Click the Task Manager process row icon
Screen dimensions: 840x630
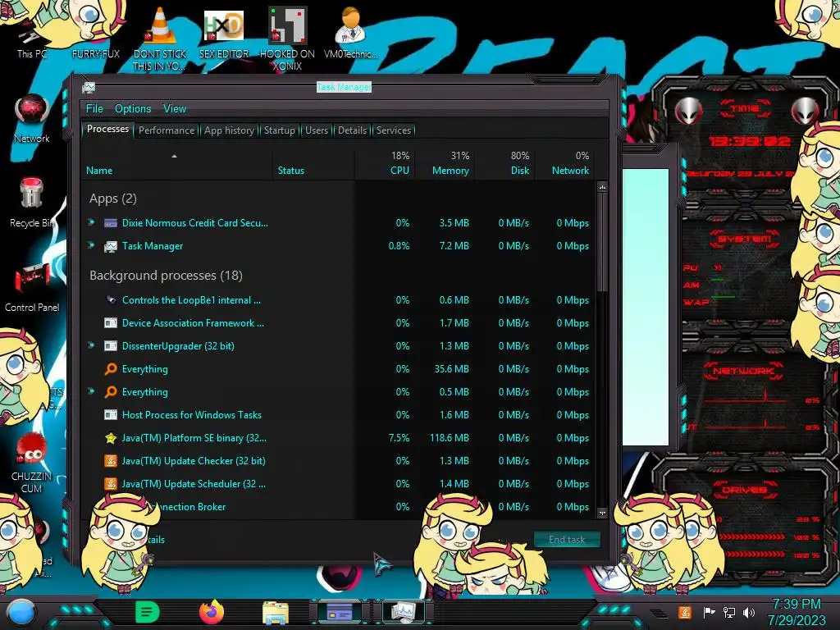coord(111,246)
